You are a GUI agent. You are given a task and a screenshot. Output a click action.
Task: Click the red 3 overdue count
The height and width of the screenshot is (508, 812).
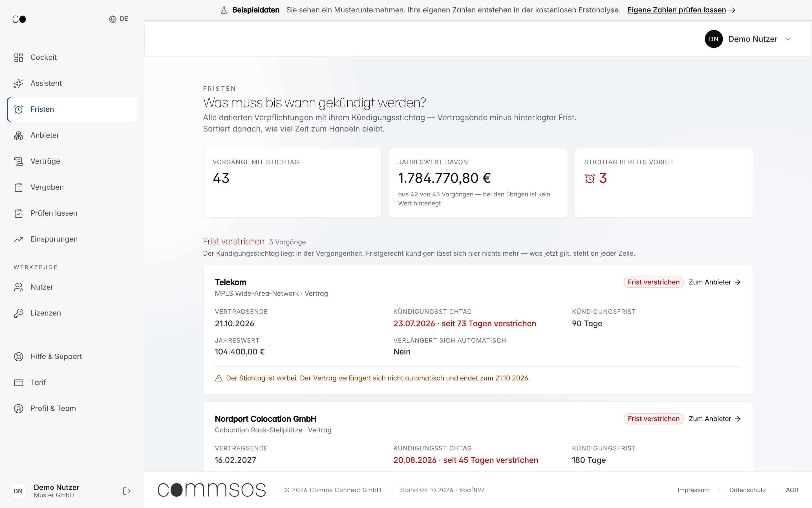[603, 178]
